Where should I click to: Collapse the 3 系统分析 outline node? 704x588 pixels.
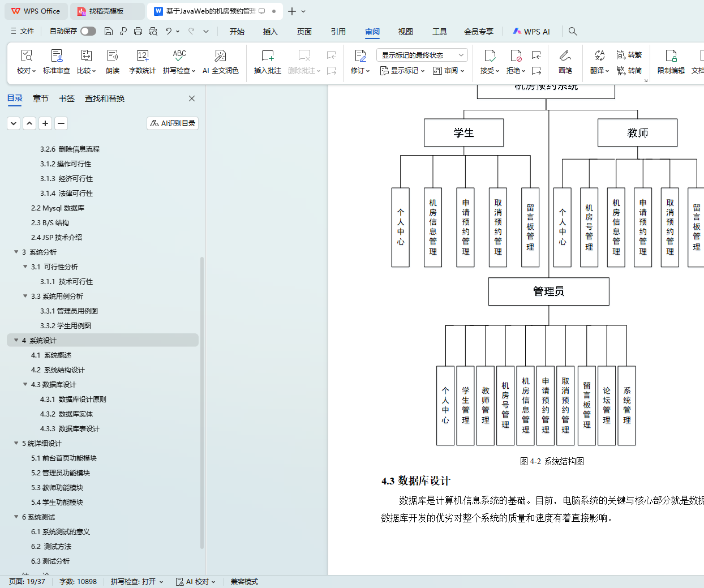click(x=16, y=252)
